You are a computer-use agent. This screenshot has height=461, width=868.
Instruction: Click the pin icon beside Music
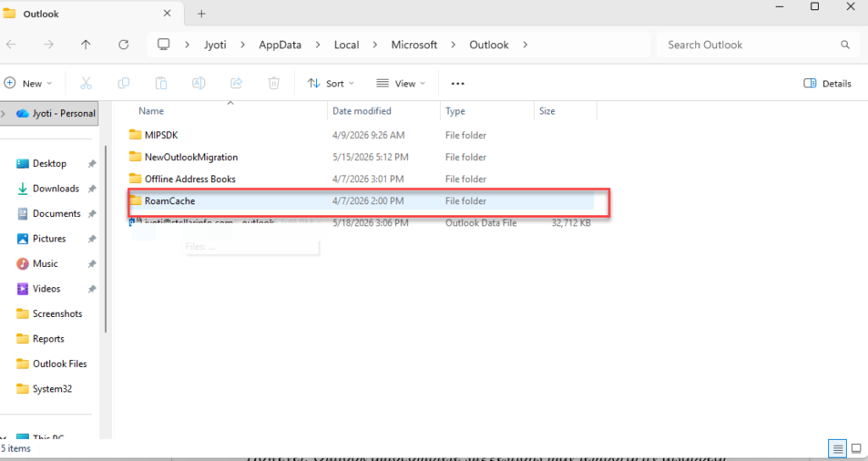92,264
